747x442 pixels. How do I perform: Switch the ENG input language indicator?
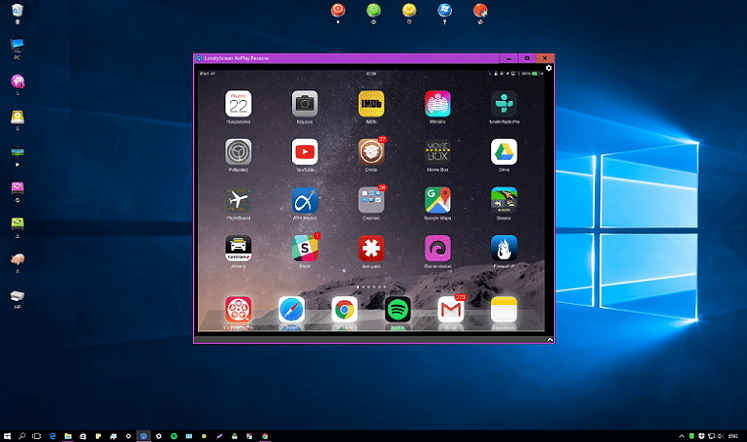[733, 436]
